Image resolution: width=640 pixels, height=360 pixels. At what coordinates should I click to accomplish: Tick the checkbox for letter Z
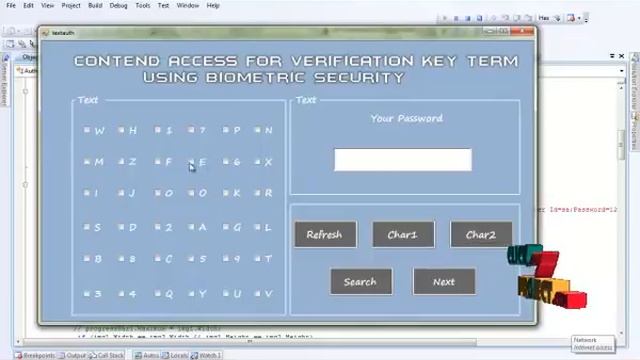[x=121, y=162]
